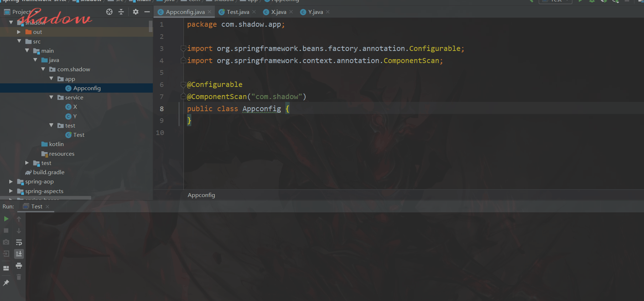Viewport: 644px width, 301px height.
Task: Collapse the shadow root module arrow
Action: click(11, 22)
